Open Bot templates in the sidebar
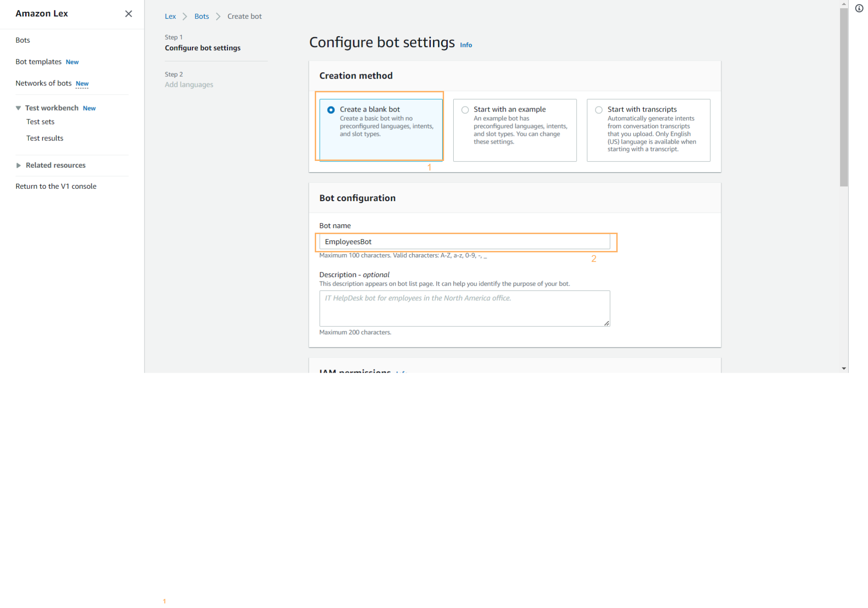868x608 pixels. [38, 62]
